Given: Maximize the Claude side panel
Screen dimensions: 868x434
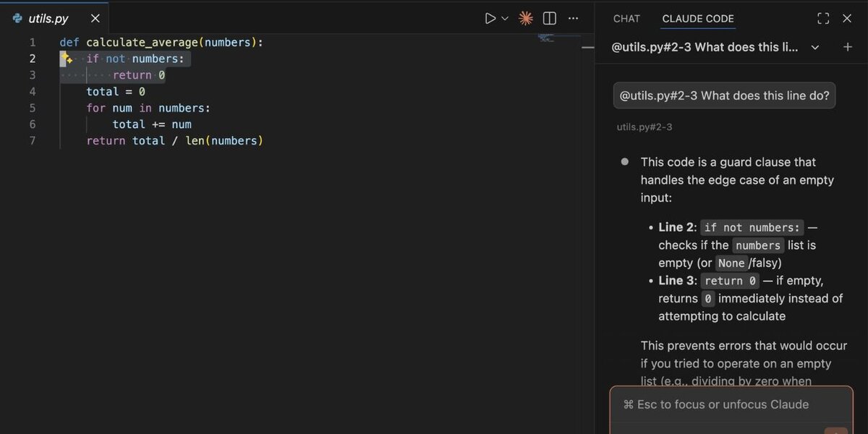Looking at the screenshot, I should tap(822, 19).
